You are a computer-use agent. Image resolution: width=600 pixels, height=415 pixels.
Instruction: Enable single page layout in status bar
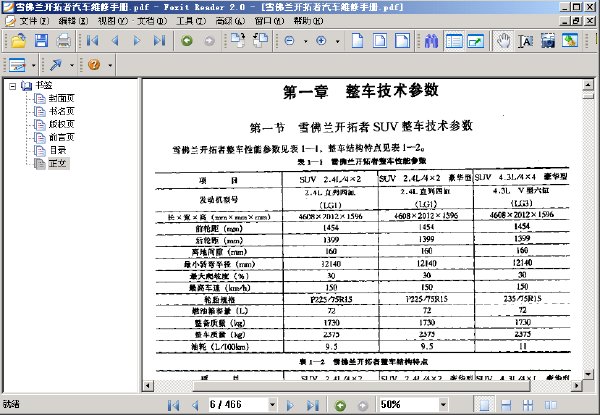[x=484, y=405]
